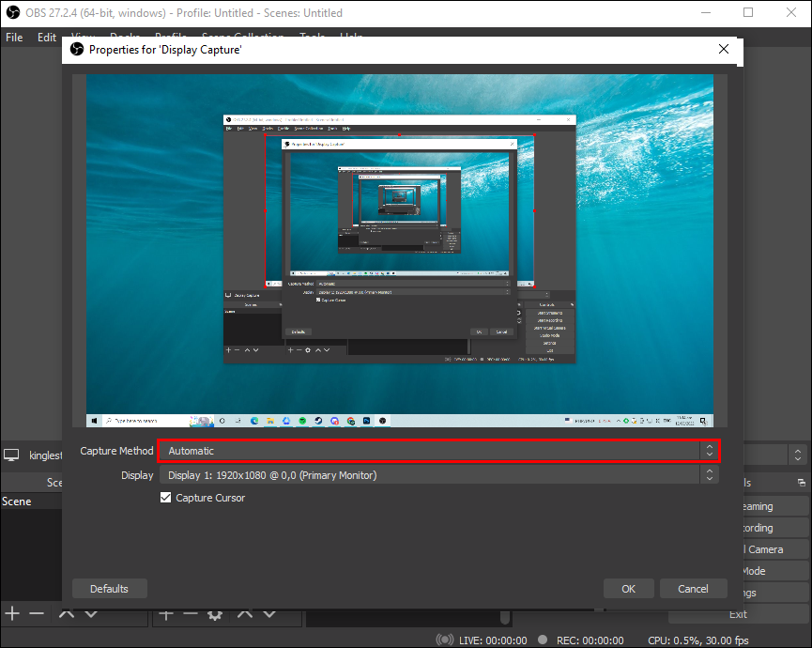Image resolution: width=812 pixels, height=648 pixels.
Task: Move the source down with arrow icon
Action: tap(268, 614)
